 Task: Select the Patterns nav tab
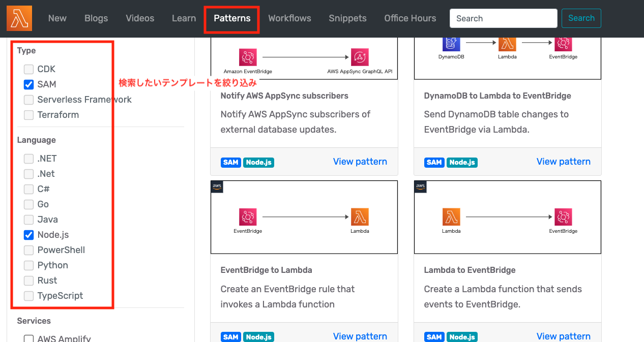(x=232, y=18)
